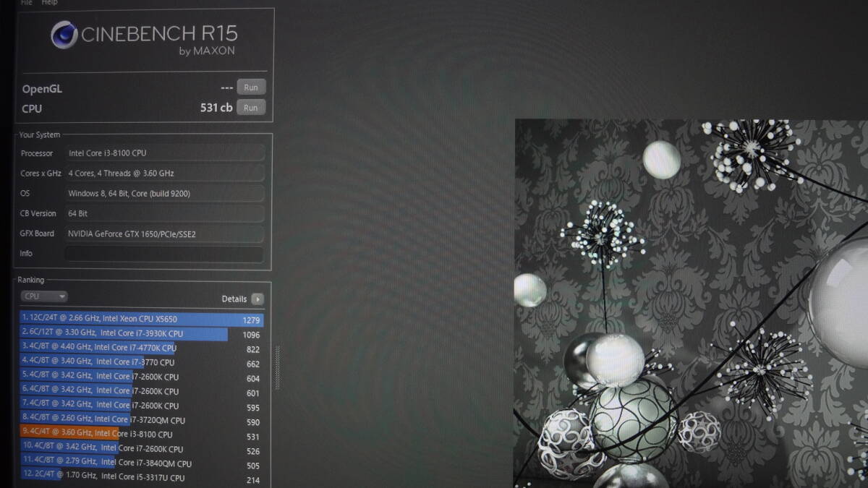Select the GFX Board GeForce GTX 1650 field

pos(164,234)
